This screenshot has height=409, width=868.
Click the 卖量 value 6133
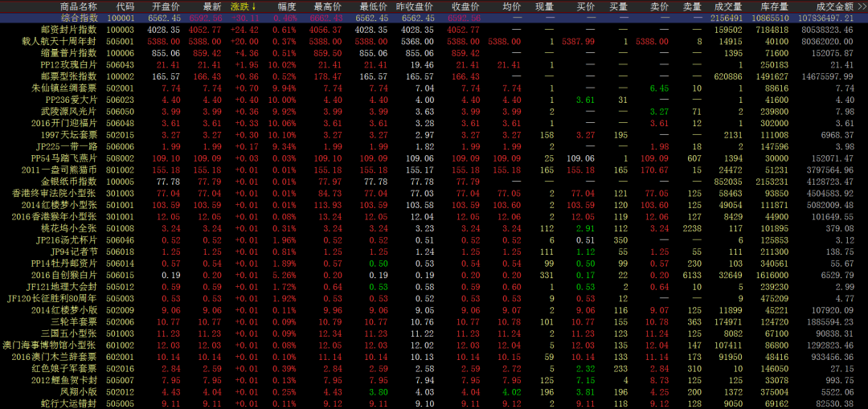[x=692, y=275]
